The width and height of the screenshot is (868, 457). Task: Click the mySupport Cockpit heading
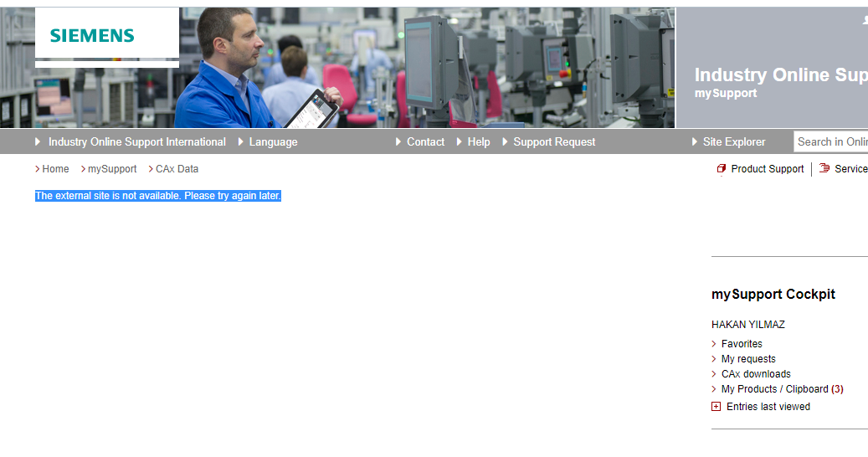pos(773,295)
